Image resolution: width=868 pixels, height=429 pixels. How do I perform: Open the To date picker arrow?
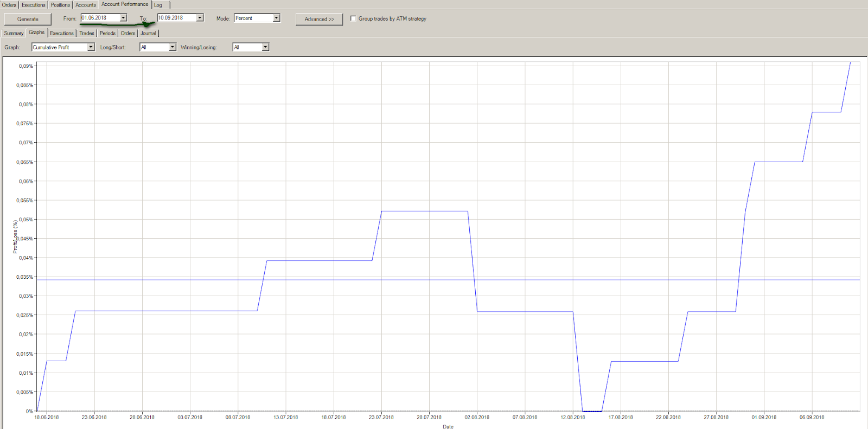(x=200, y=18)
